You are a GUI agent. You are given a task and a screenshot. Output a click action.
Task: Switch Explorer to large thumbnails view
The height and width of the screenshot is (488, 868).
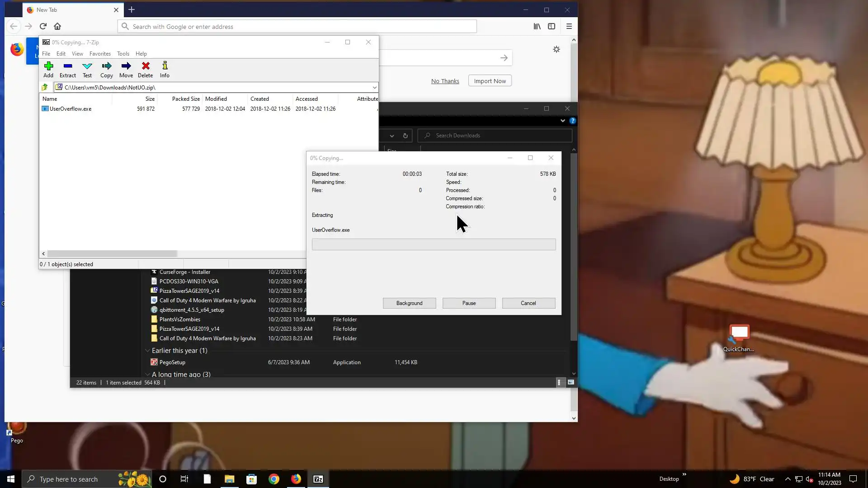pos(571,383)
